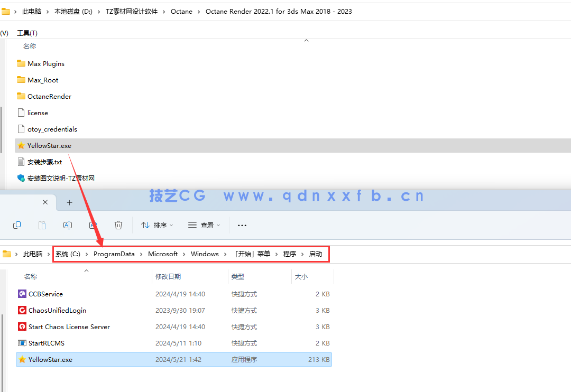The height and width of the screenshot is (392, 571).
Task: Click the ChaosUnifiedLogin shortcut icon
Action: tap(22, 311)
